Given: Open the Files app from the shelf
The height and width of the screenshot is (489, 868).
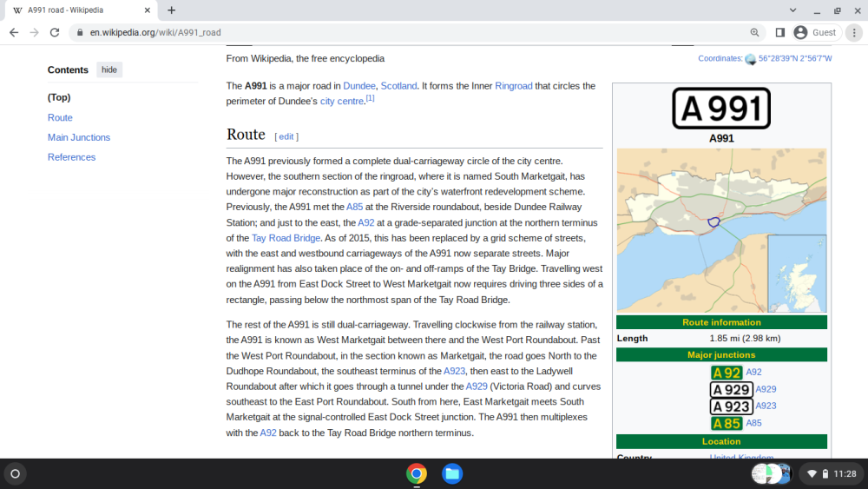Looking at the screenshot, I should point(452,474).
